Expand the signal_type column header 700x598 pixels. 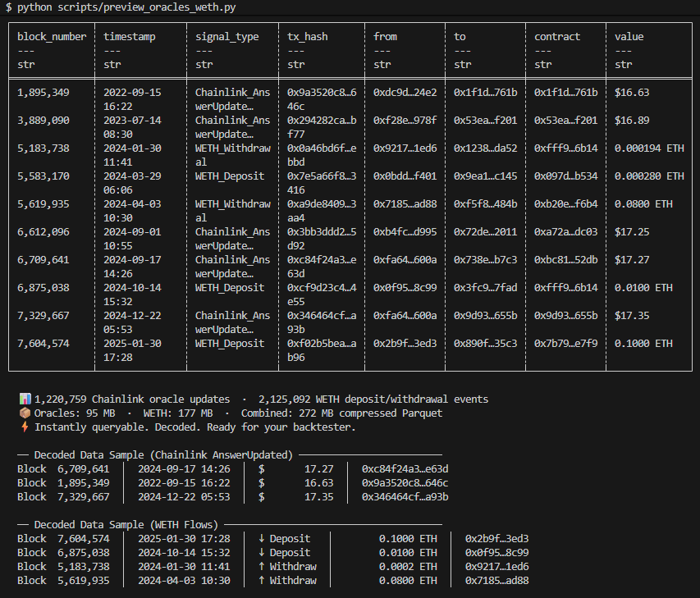[x=224, y=36]
